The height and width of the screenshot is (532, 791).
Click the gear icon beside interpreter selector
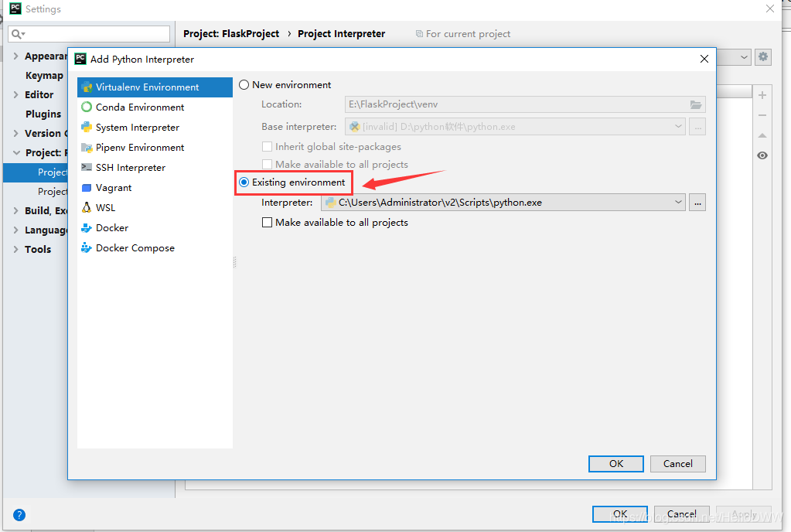[763, 56]
